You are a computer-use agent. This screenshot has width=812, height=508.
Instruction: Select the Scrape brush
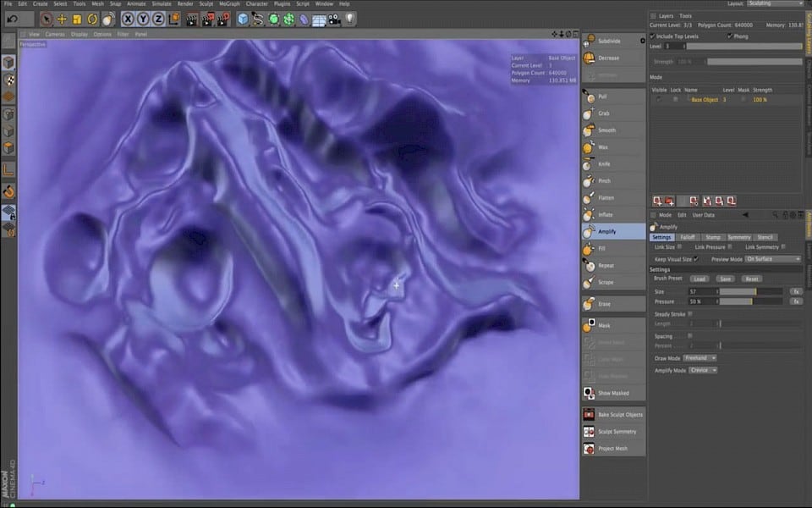(614, 282)
